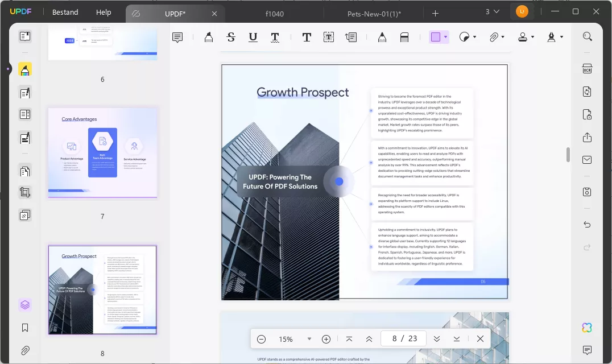This screenshot has width=612, height=364.
Task: Open the sticky note comment tool
Action: [177, 38]
